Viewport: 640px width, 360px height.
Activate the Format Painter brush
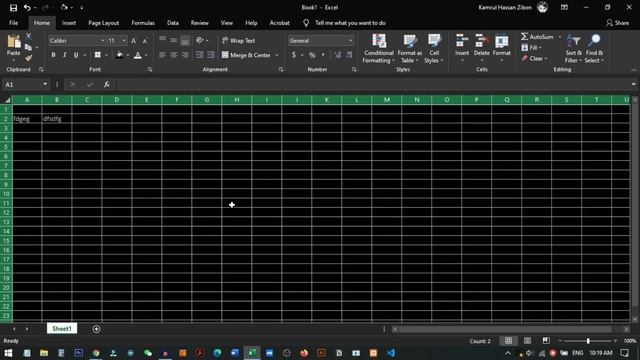[x=29, y=58]
